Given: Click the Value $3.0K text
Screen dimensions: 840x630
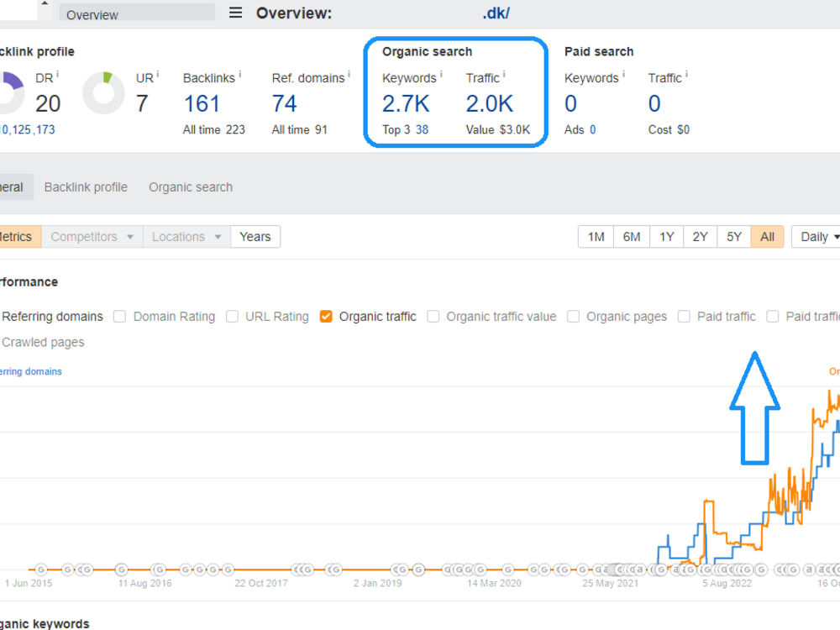Looking at the screenshot, I should pos(497,129).
